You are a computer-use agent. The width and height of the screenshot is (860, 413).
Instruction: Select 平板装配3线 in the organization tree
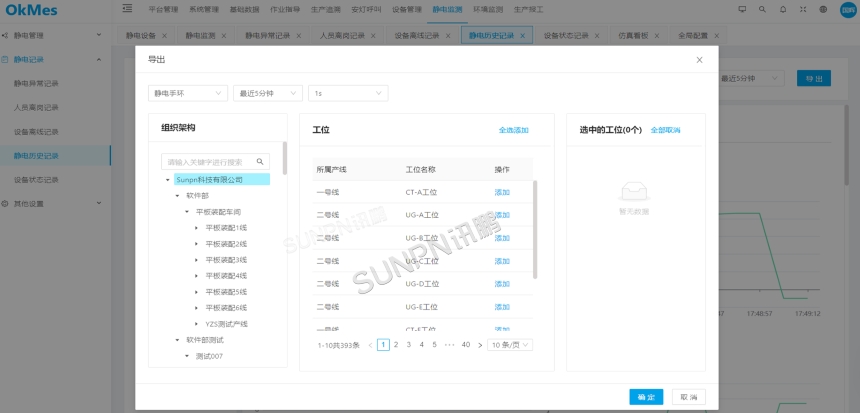click(x=226, y=259)
